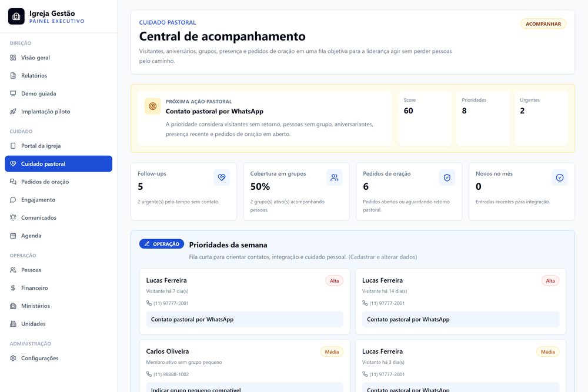The image size is (588, 392).
Task: Click the gear icon next to Configurações
Action: (x=13, y=358)
